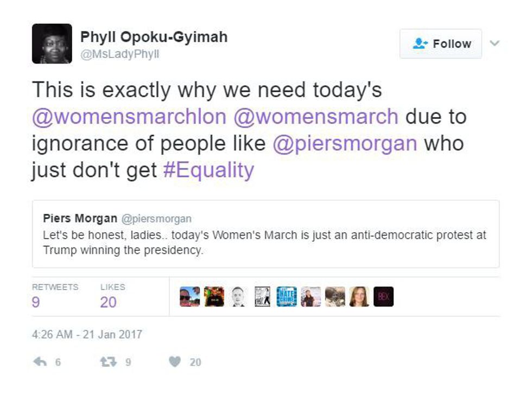
Task: Expand the chevron menu beside Follow
Action: (x=494, y=43)
